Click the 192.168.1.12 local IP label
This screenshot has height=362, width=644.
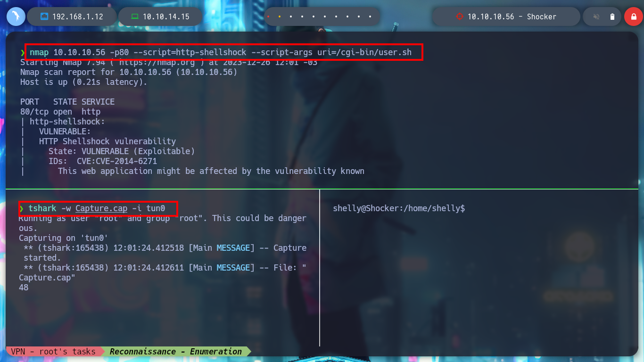click(78, 16)
